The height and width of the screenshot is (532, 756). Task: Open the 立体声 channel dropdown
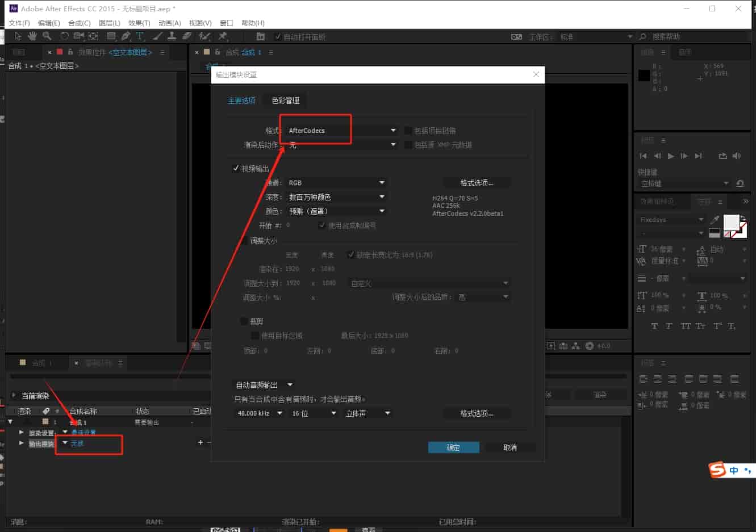tap(367, 413)
